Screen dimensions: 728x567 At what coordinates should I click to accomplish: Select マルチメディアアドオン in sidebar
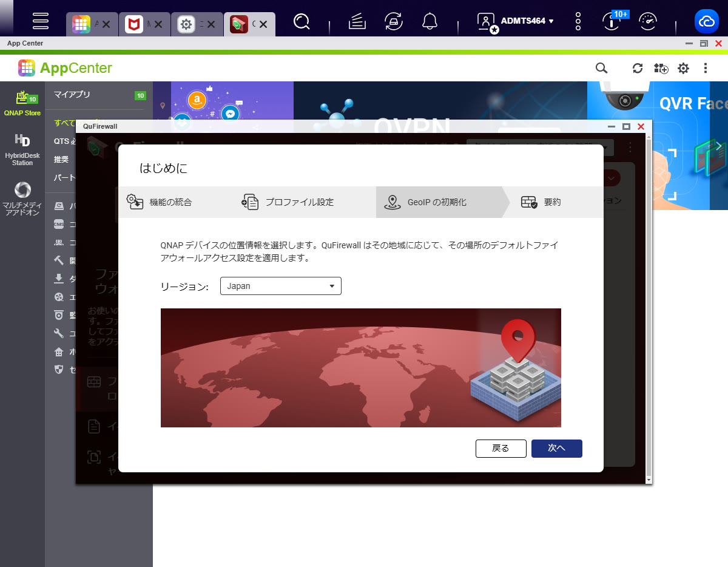(22, 199)
